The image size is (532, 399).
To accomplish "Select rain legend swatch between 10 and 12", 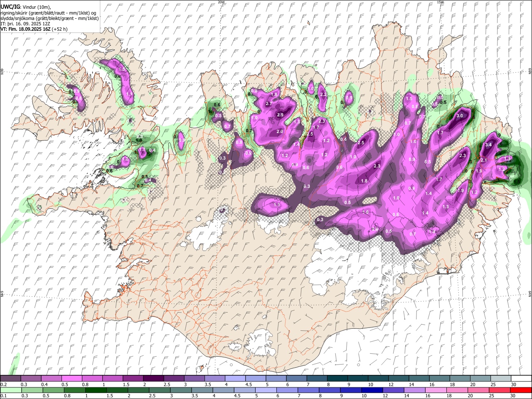I will (372, 390).
